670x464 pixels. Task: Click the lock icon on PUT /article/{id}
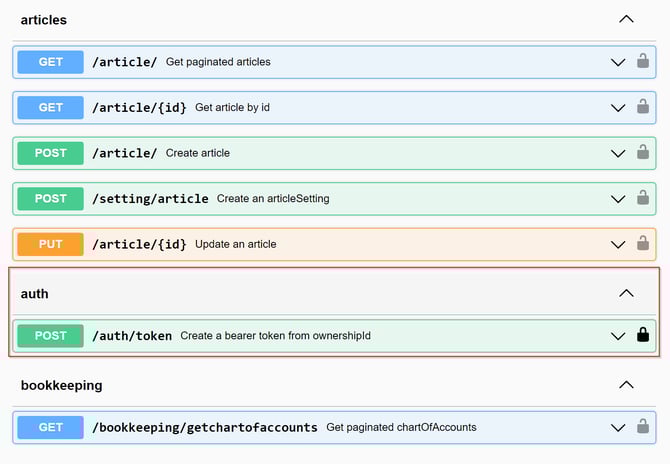click(x=643, y=244)
